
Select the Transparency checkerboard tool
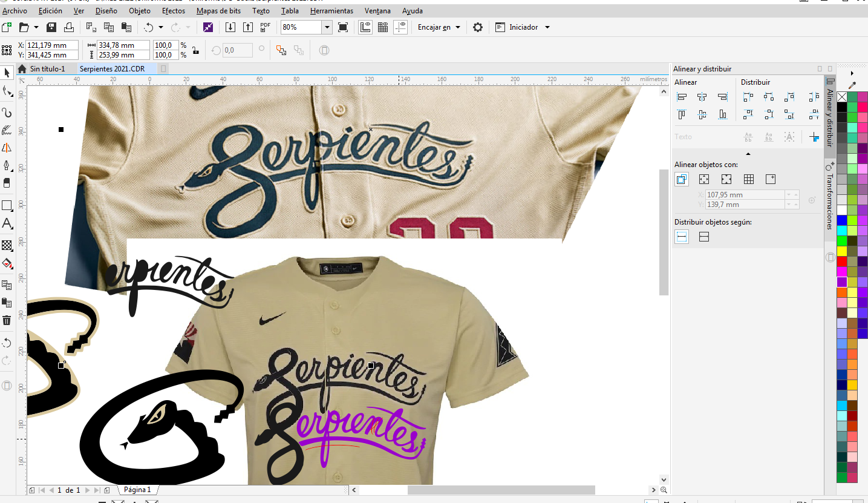click(7, 245)
